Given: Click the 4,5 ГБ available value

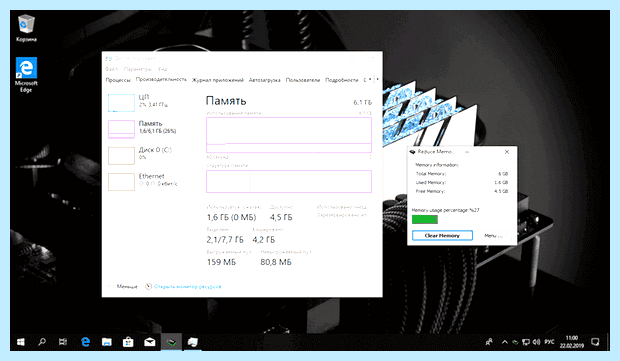Looking at the screenshot, I should [281, 217].
